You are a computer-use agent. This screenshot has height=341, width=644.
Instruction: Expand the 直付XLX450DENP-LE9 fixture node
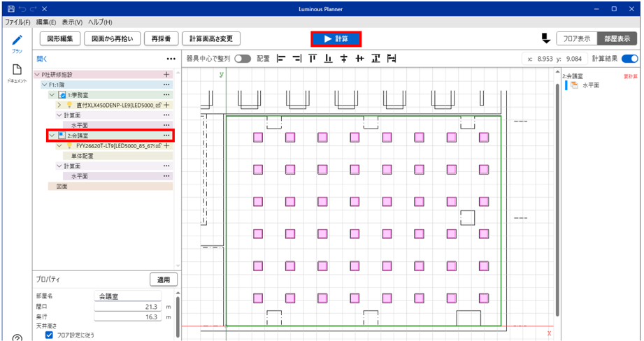click(60, 105)
